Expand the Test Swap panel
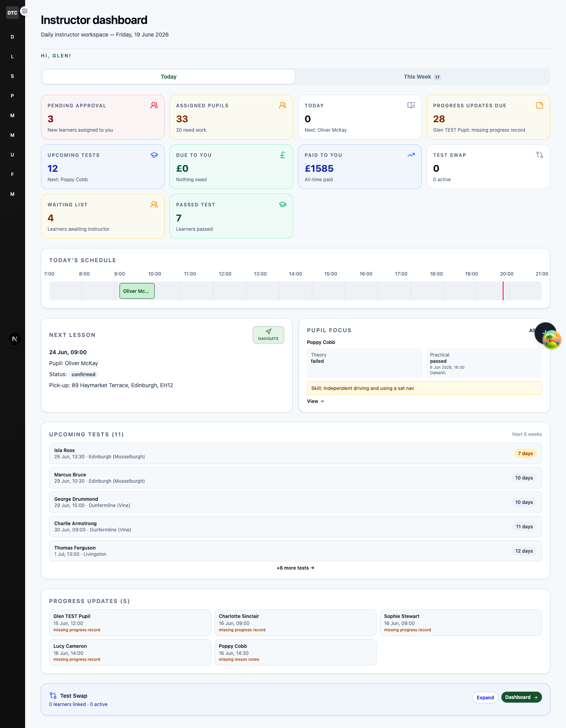 (x=485, y=697)
